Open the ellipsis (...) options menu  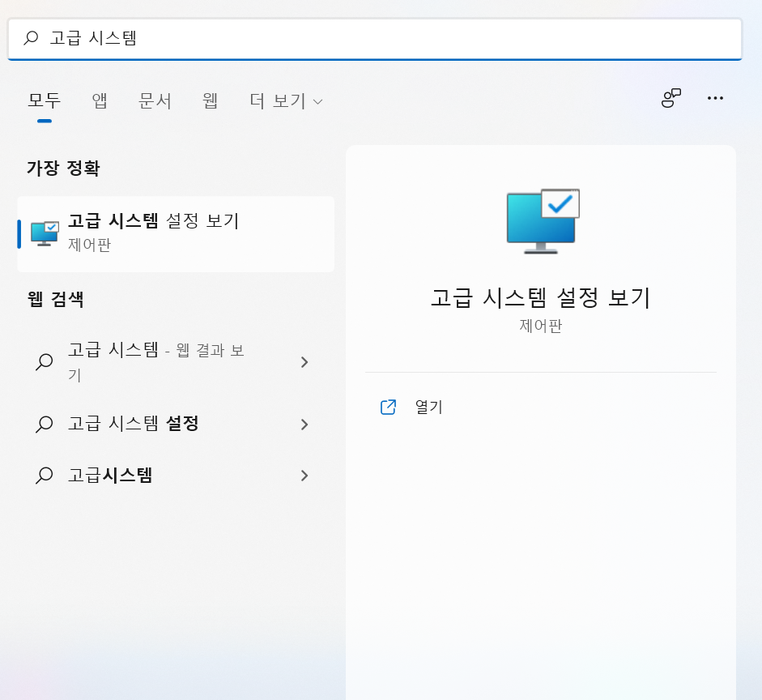[715, 98]
